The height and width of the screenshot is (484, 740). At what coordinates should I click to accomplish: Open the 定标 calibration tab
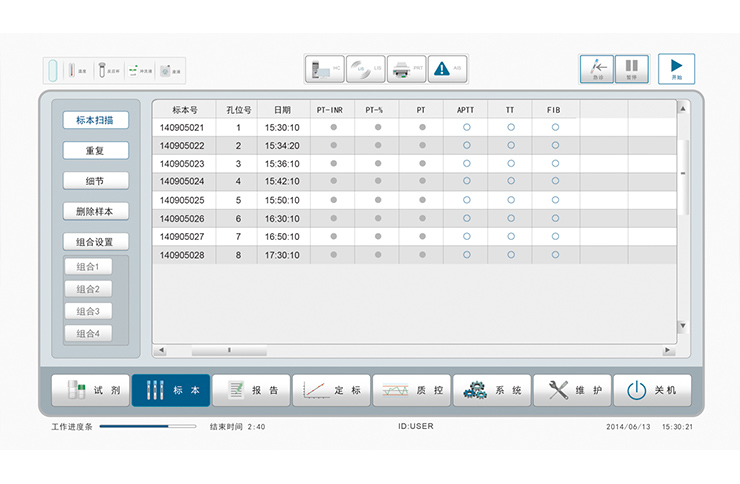(x=331, y=390)
